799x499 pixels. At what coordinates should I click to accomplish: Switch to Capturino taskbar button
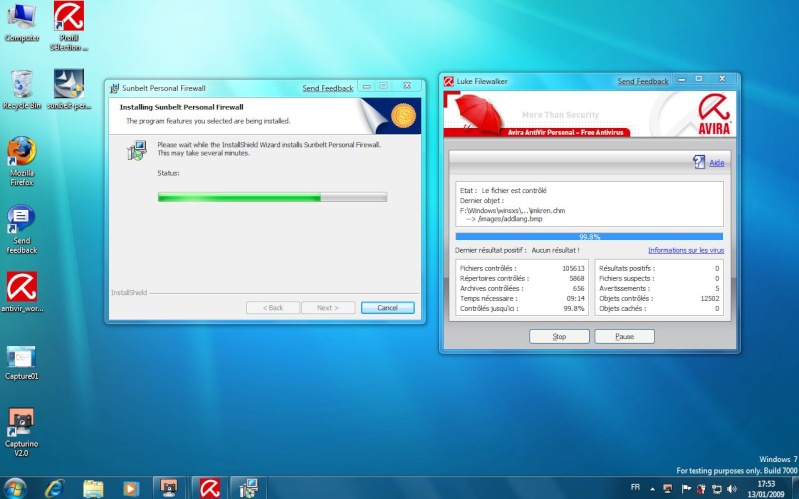coord(169,488)
